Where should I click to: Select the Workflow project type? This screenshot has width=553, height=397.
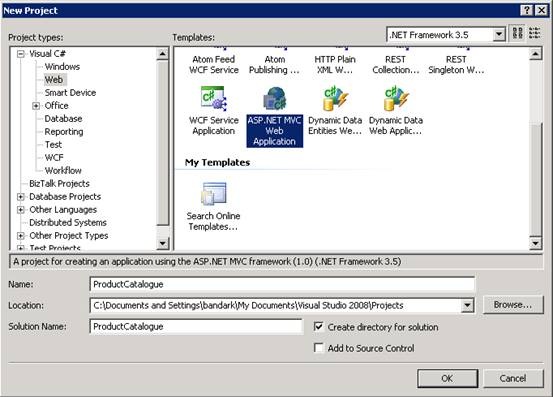coord(63,171)
